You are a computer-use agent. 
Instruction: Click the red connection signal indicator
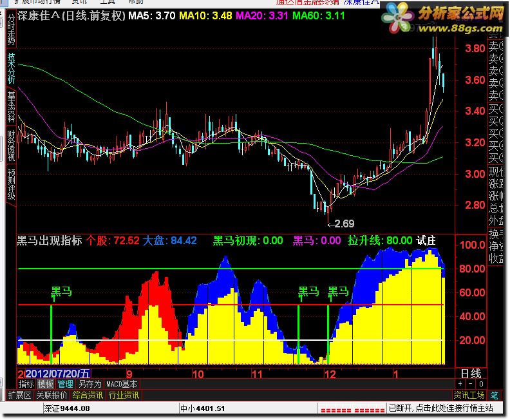[353, 410]
